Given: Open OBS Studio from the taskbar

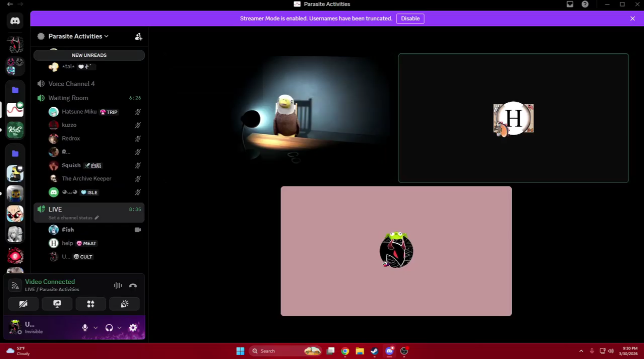Looking at the screenshot, I should coord(404,351).
